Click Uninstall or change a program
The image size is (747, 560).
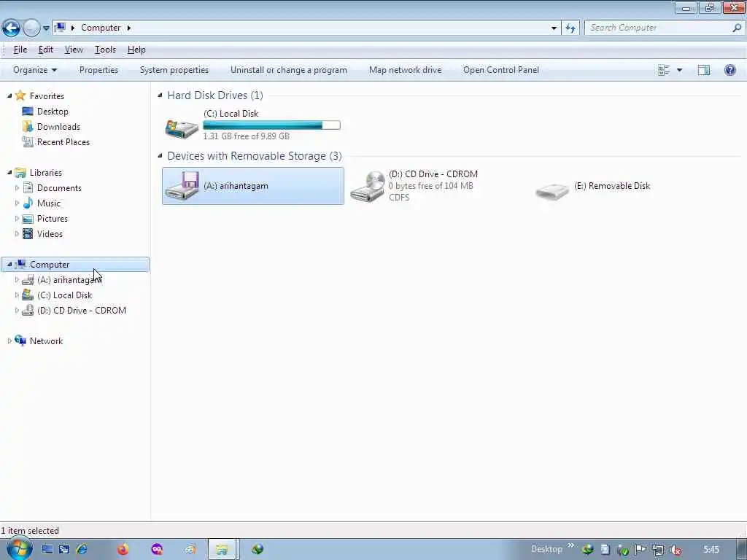(289, 70)
